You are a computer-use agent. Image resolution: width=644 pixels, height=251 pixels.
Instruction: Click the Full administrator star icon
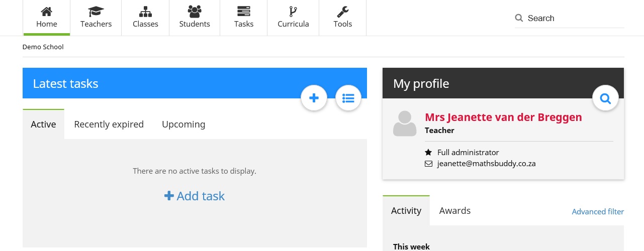pos(428,152)
